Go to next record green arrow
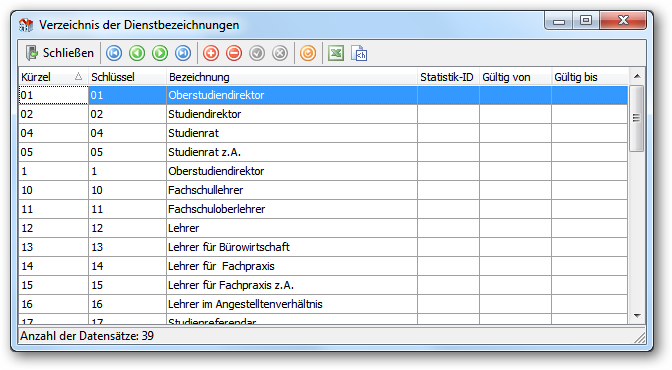The height and width of the screenshot is (370, 672). [x=160, y=53]
